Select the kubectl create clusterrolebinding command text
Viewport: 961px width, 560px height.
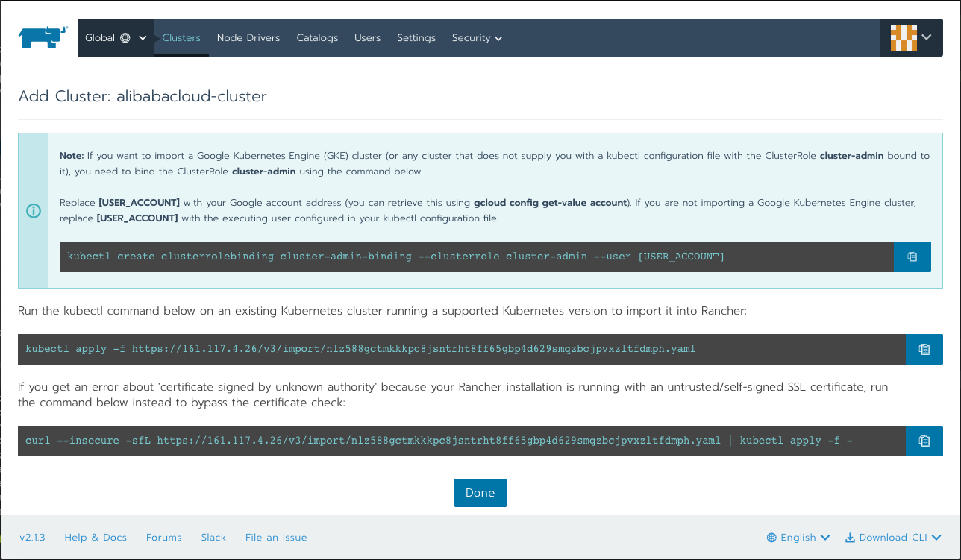click(x=396, y=257)
